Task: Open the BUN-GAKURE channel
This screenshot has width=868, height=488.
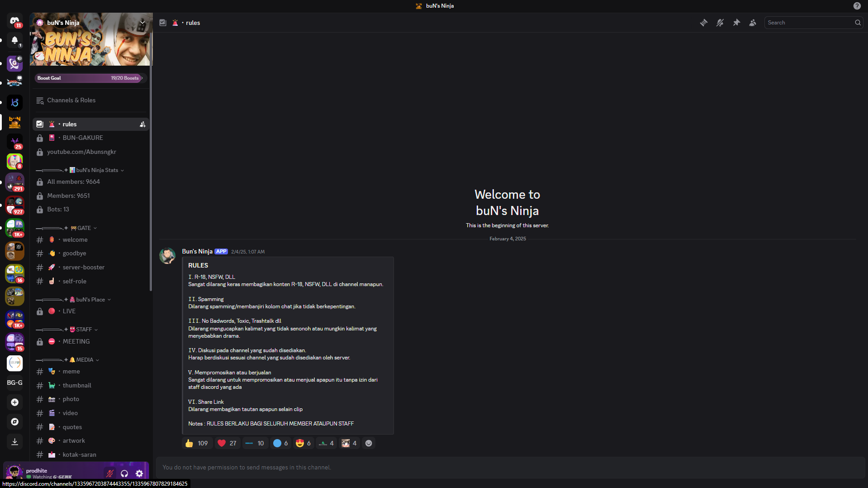Action: 90,138
